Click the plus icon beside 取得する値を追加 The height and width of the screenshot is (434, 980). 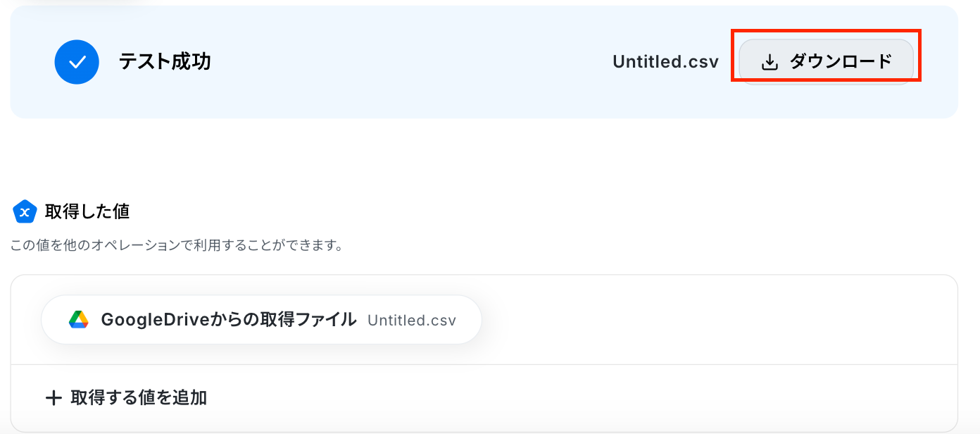click(54, 398)
